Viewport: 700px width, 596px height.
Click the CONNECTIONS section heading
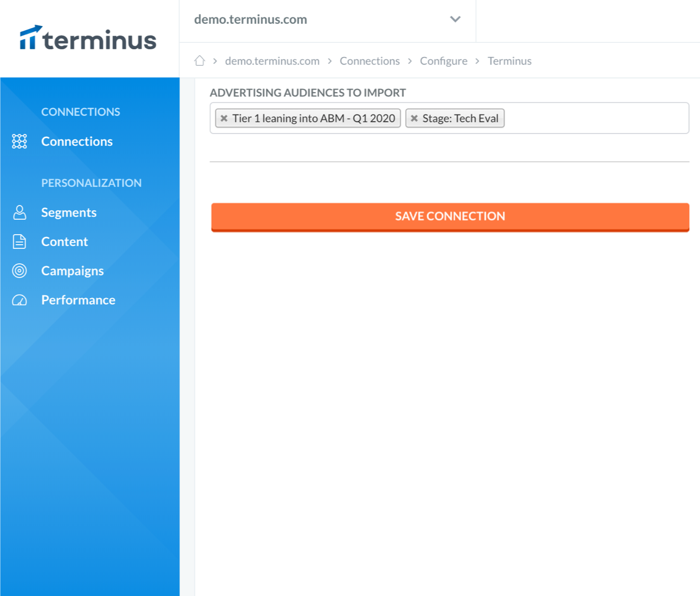[80, 112]
